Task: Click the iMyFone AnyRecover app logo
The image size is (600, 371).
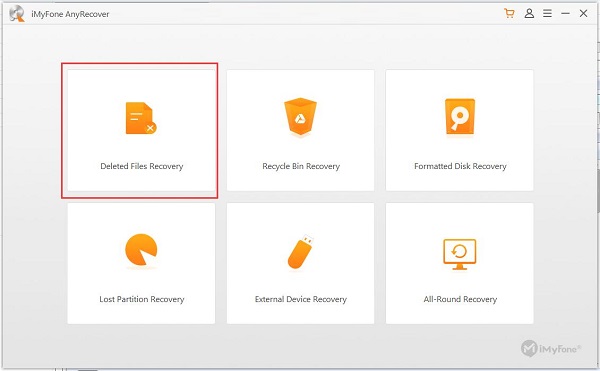Action: pyautogui.click(x=17, y=14)
